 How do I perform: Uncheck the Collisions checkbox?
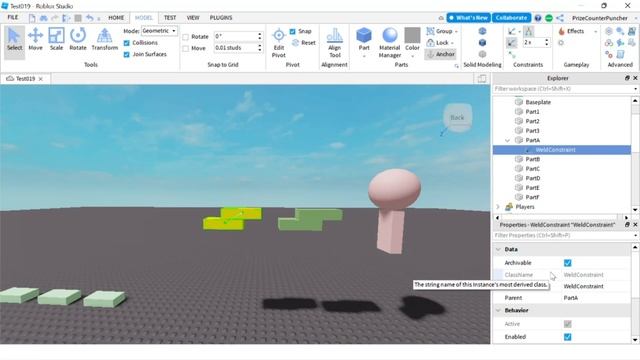(x=127, y=43)
